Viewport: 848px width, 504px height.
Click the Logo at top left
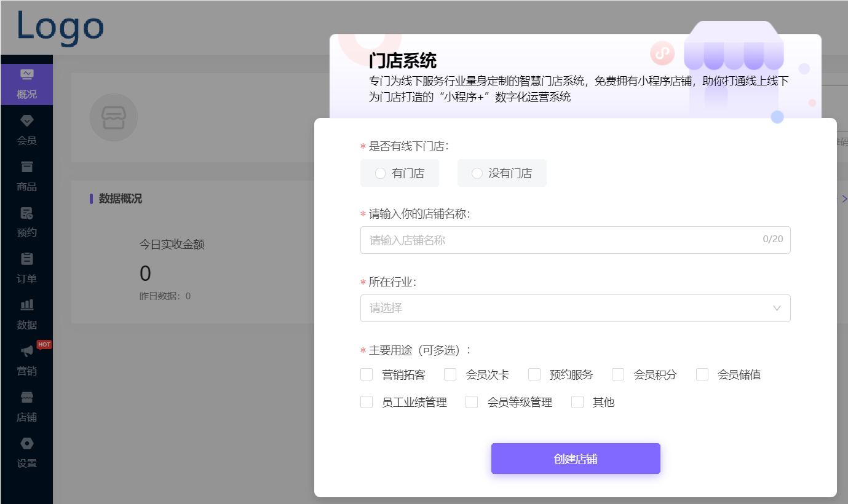pyautogui.click(x=59, y=27)
